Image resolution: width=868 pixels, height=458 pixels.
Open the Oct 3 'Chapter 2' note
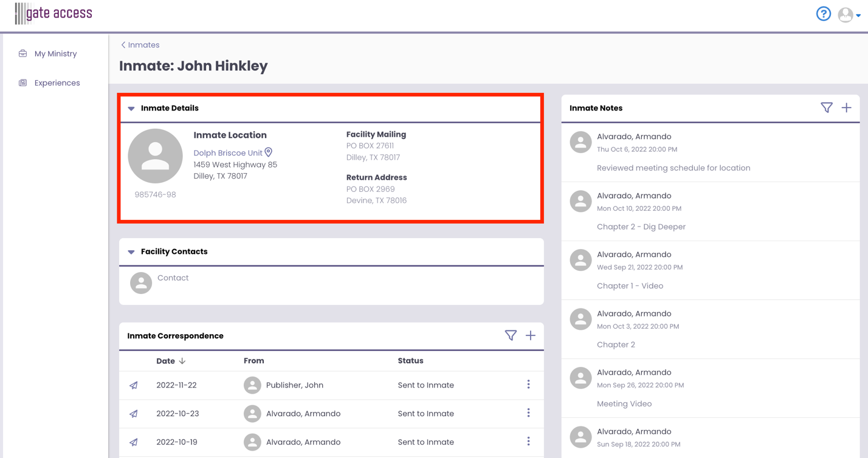tap(616, 344)
